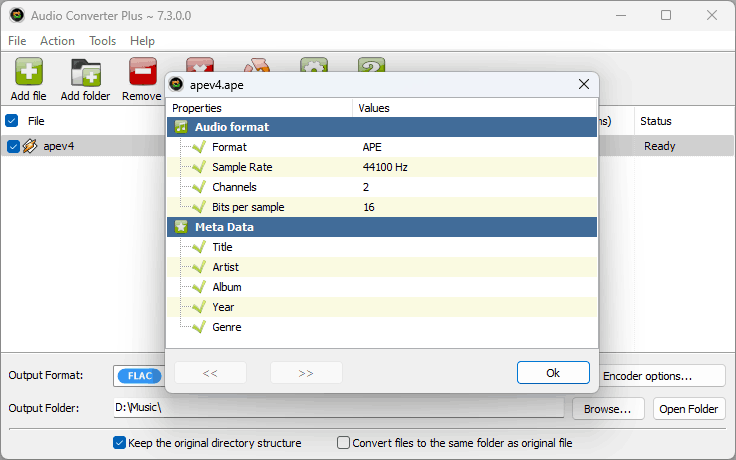The width and height of the screenshot is (736, 460).
Task: Click the Add folder toolbar icon
Action: pyautogui.click(x=85, y=72)
